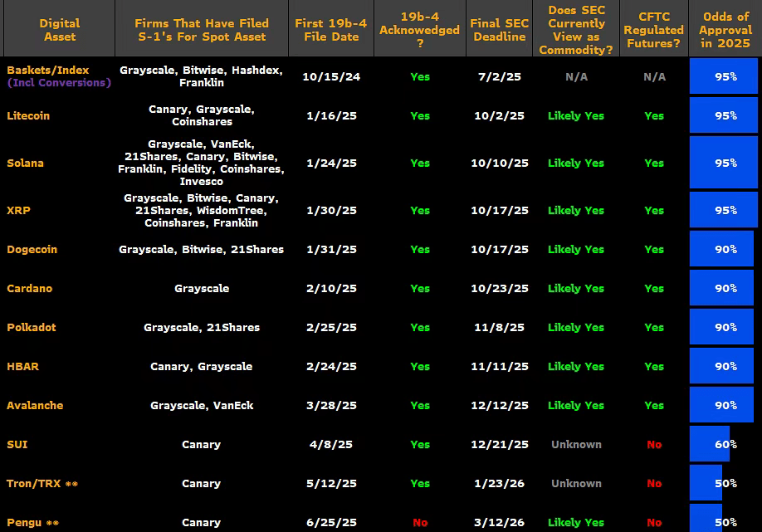Click the 7/2/25 final SEC deadline

[499, 76]
